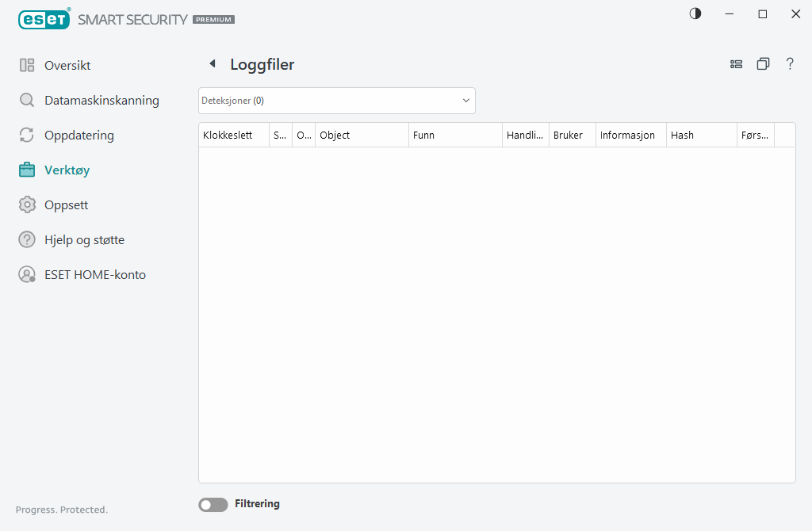Click the list view options icon
The height and width of the screenshot is (531, 812).
pyautogui.click(x=736, y=64)
